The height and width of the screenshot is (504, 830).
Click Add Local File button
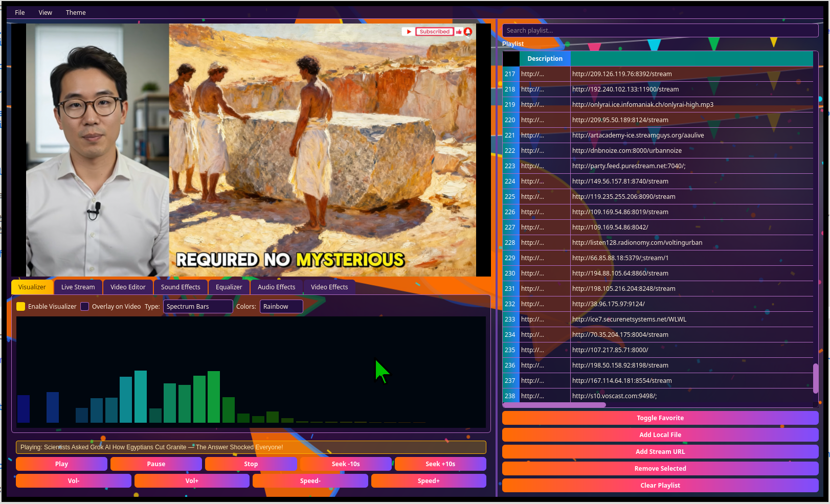coord(660,435)
